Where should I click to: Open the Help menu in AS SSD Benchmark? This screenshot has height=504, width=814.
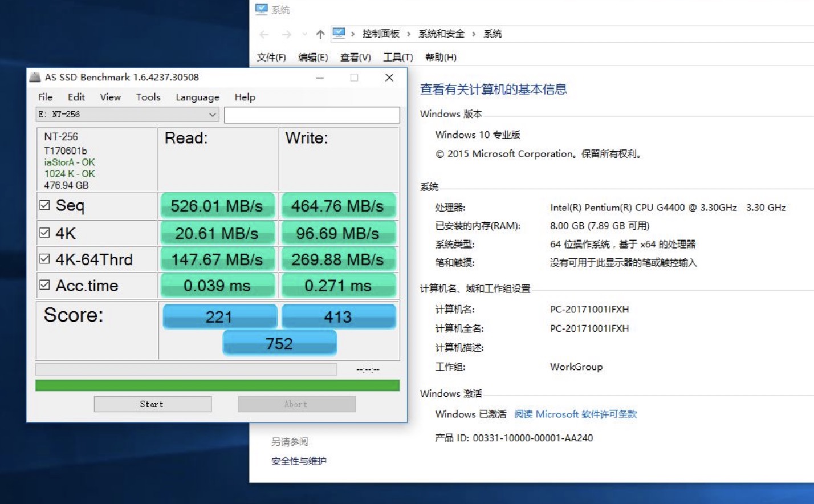pos(245,97)
